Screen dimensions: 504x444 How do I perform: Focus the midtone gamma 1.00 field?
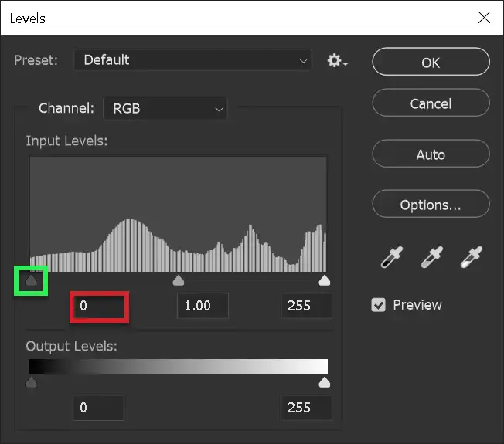point(203,306)
